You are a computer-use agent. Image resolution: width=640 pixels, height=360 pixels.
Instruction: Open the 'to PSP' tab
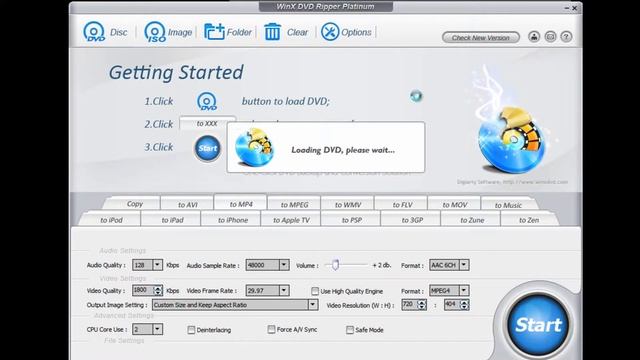[x=351, y=220]
